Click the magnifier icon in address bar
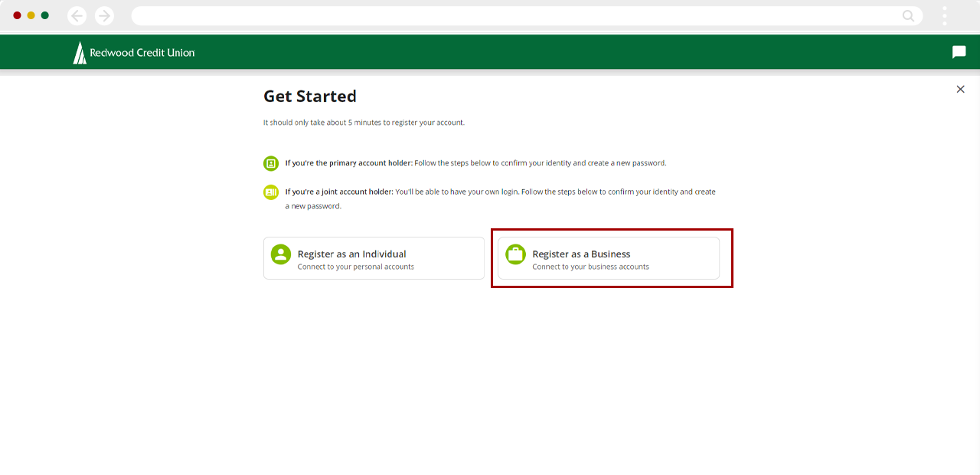This screenshot has height=475, width=980. 908,16
